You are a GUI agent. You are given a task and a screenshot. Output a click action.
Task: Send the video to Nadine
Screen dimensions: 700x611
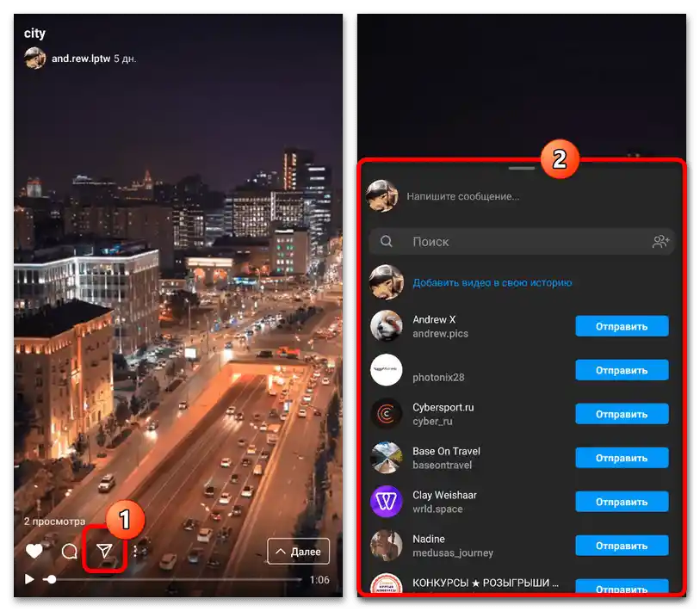click(x=622, y=546)
